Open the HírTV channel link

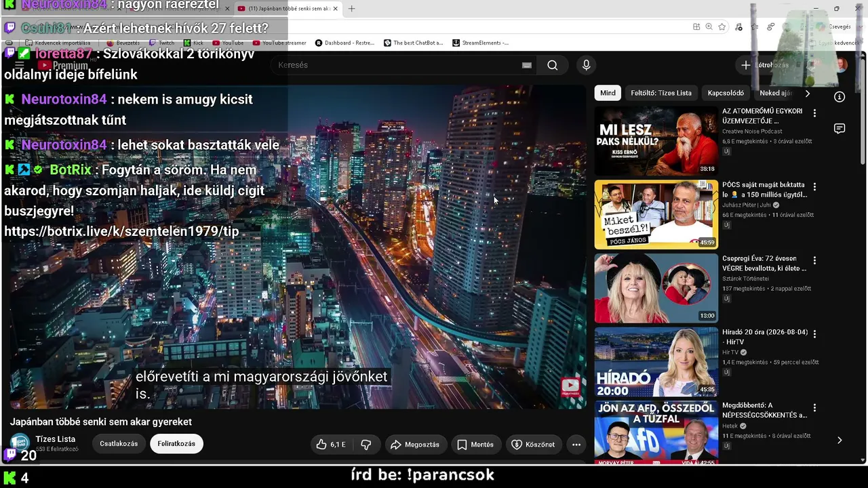point(730,352)
